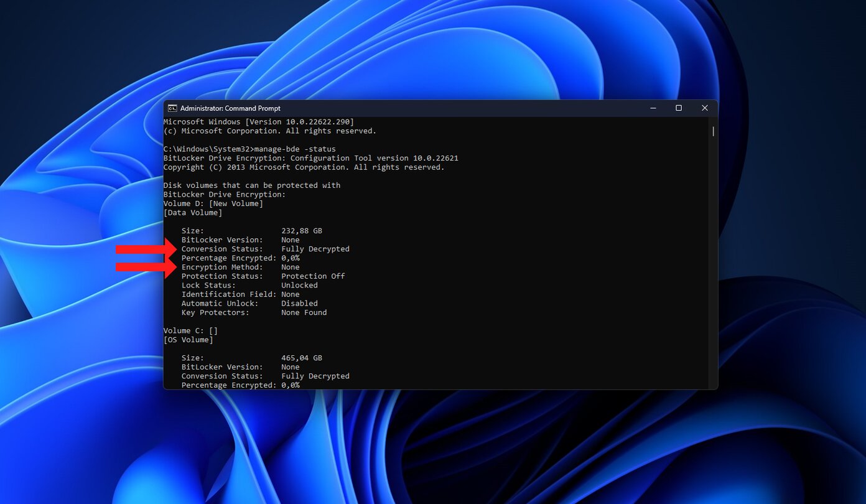Click the "Disabled" automatic unlock value
This screenshot has width=866, height=504.
pos(299,304)
